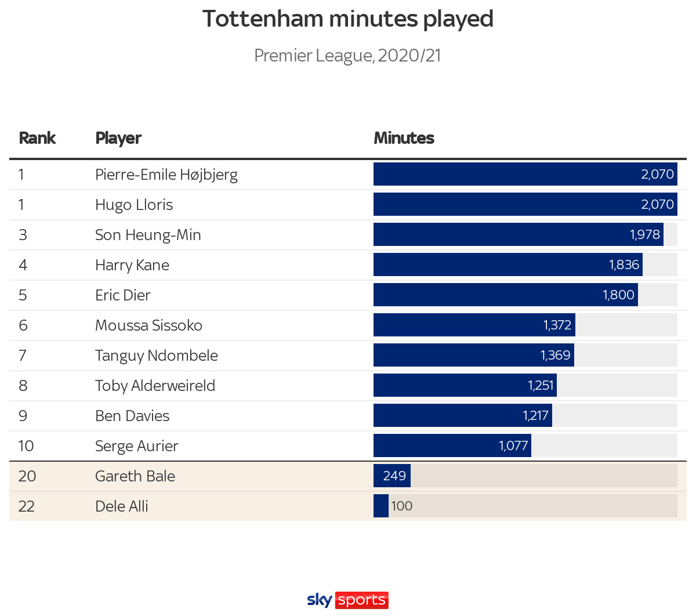Viewport: 696px width, 616px height.
Task: Select the highlighted Gareth Bale row
Action: click(348, 476)
